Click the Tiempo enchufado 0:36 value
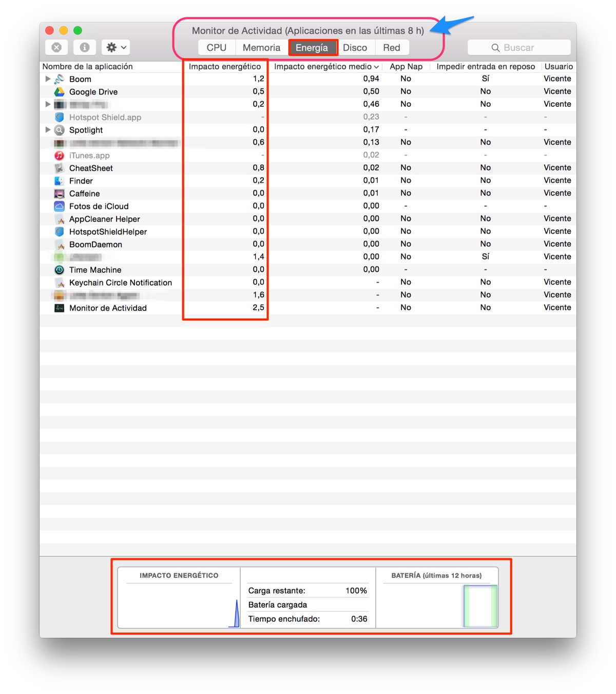 click(359, 619)
